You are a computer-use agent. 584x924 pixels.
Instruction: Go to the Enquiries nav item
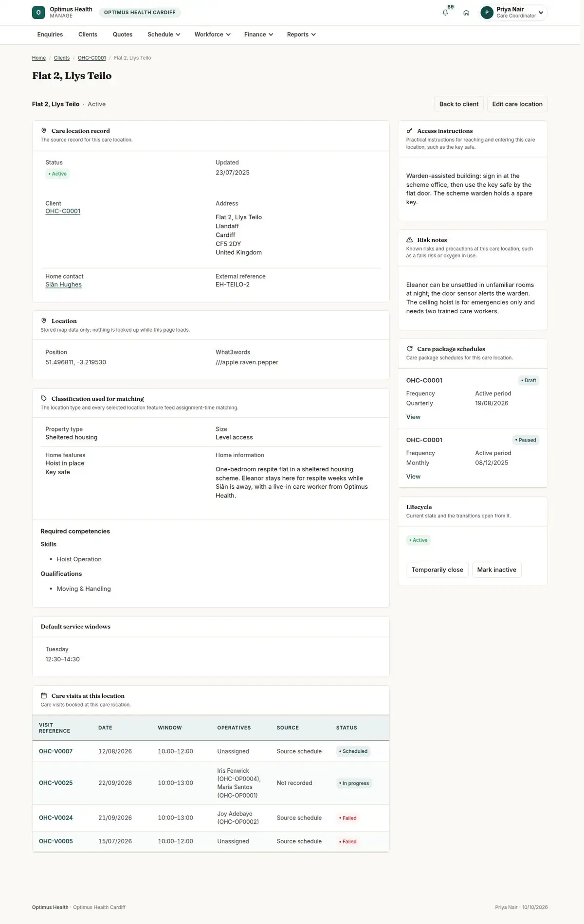click(x=50, y=35)
